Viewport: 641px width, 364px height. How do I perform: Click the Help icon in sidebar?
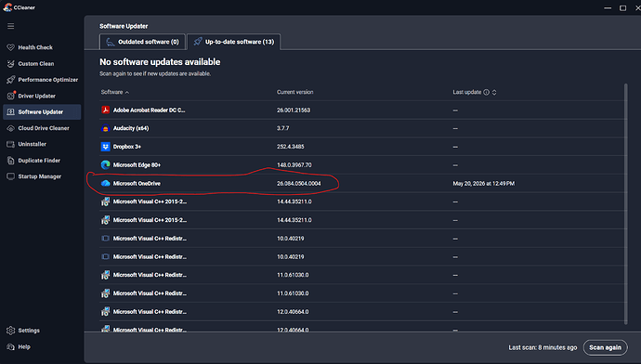pyautogui.click(x=10, y=347)
